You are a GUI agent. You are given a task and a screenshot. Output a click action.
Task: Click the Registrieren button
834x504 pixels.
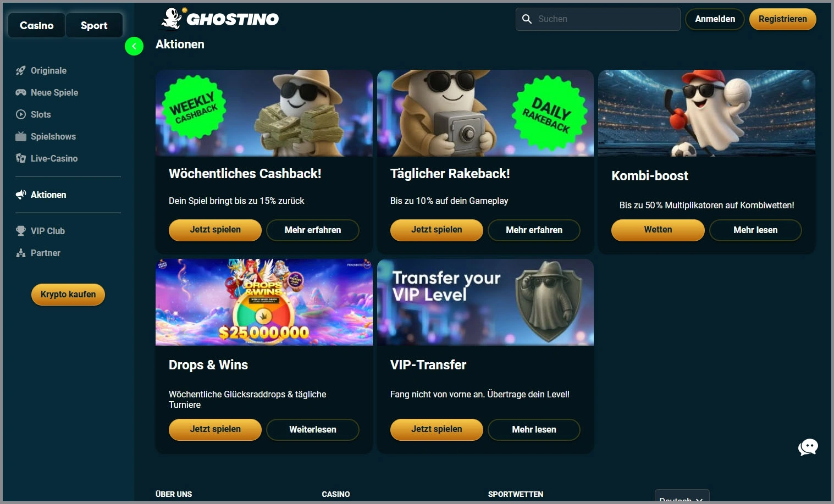coord(783,19)
